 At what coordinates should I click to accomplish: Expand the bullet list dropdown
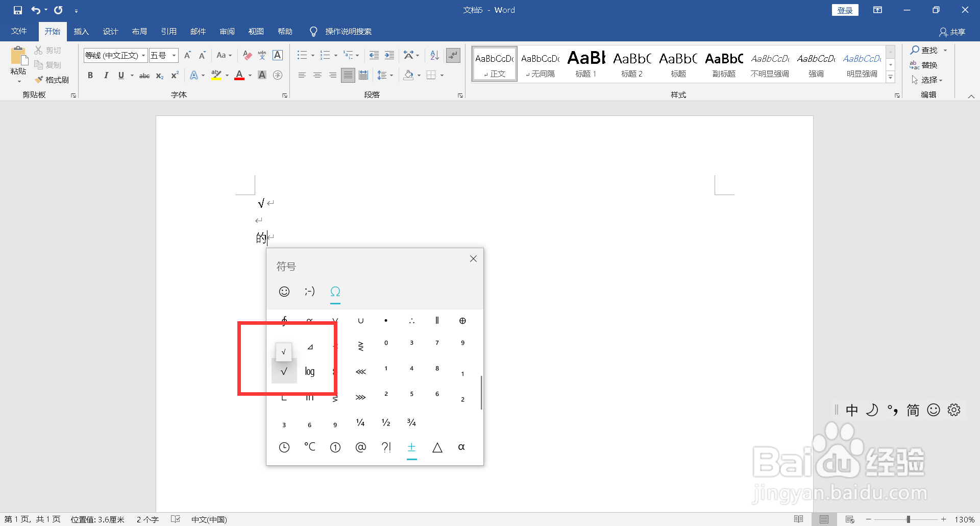[313, 55]
